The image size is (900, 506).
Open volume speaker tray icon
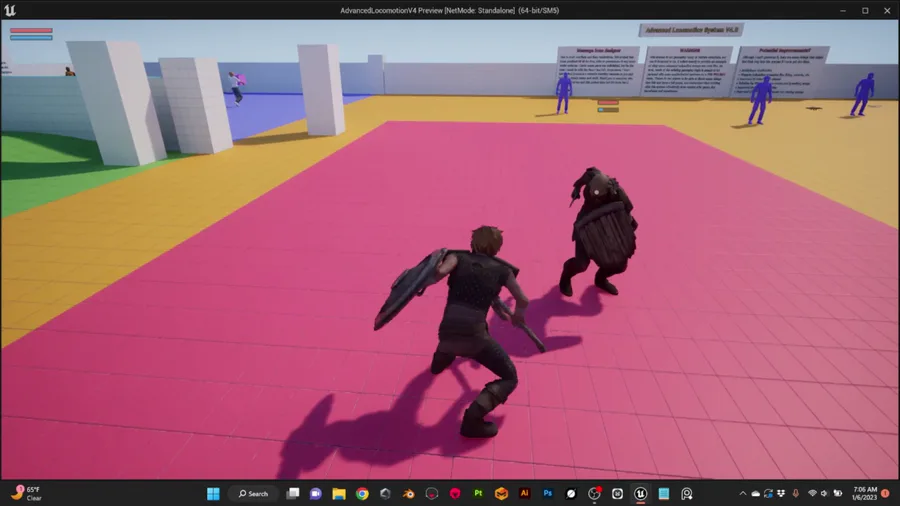(824, 493)
